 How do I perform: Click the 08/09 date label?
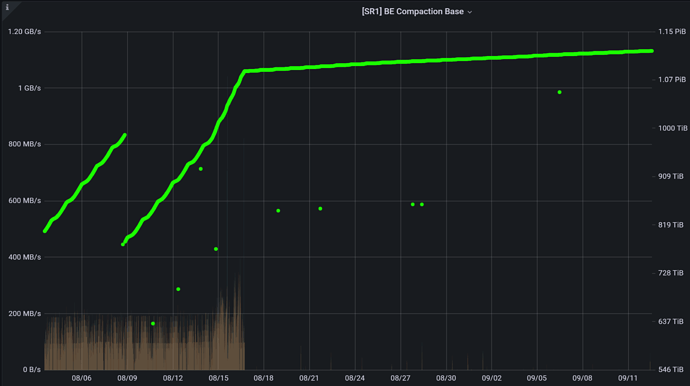pos(127,378)
